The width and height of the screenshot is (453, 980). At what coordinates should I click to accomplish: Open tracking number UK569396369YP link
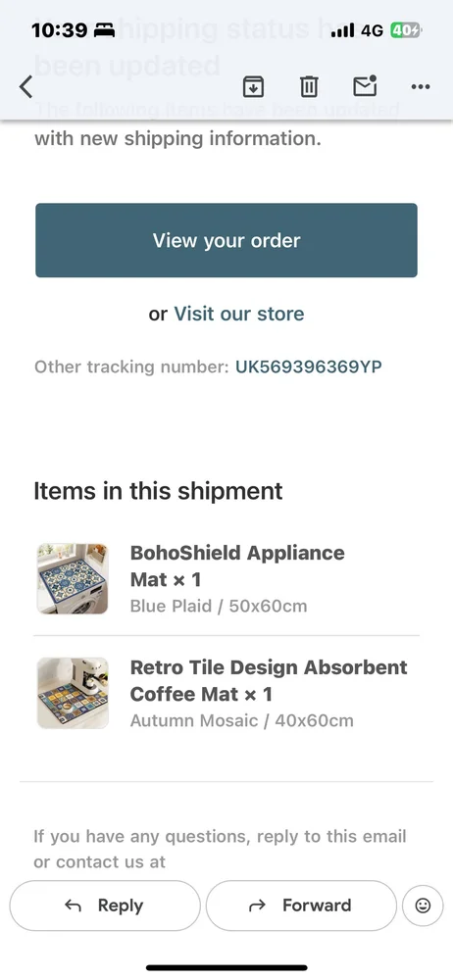309,367
